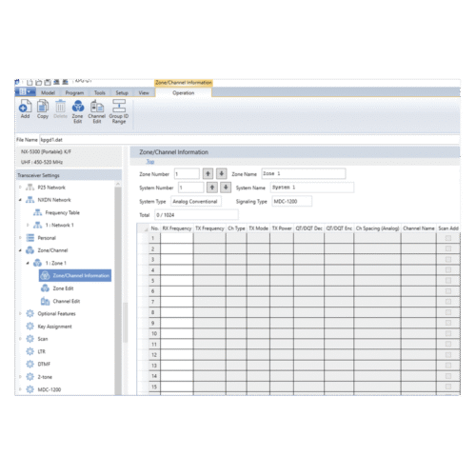Click the RX Frequency column header

[177, 228]
